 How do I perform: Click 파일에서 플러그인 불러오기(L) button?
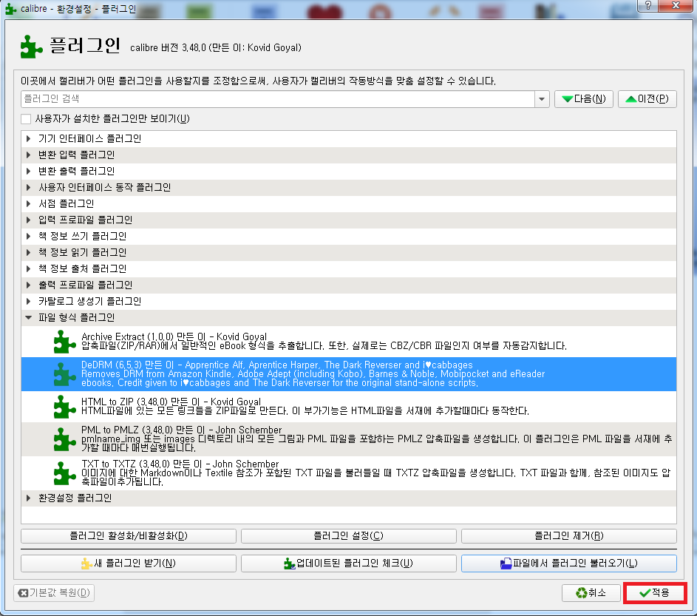(569, 563)
